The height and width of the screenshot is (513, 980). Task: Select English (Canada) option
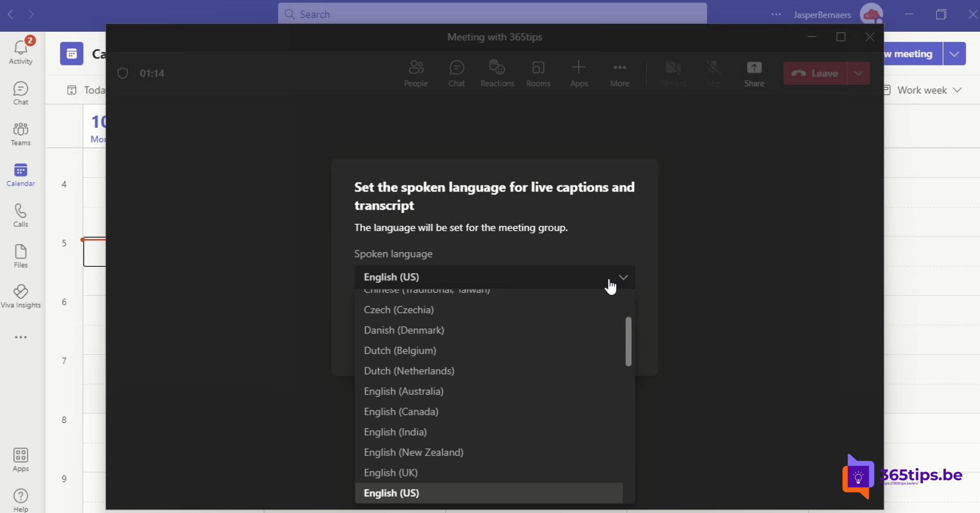pos(489,412)
